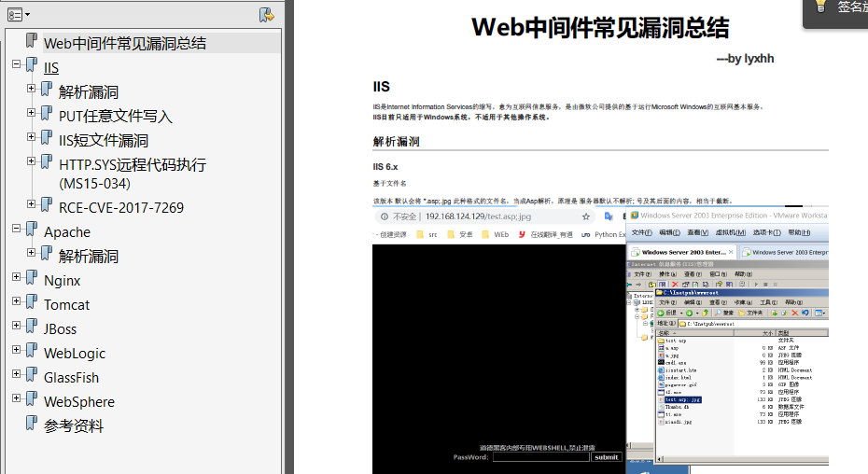Expand the Nginx bookmark
868x474 pixels.
17,277
